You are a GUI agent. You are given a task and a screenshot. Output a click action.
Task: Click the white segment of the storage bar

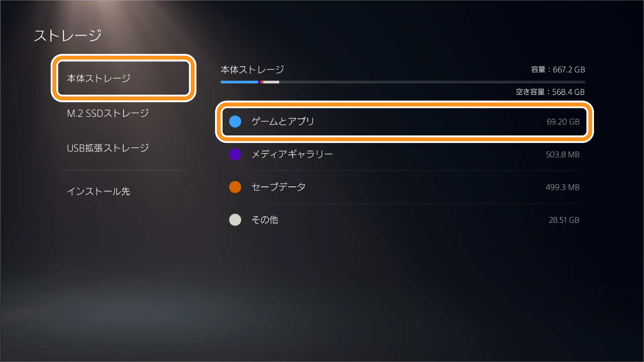pos(271,82)
